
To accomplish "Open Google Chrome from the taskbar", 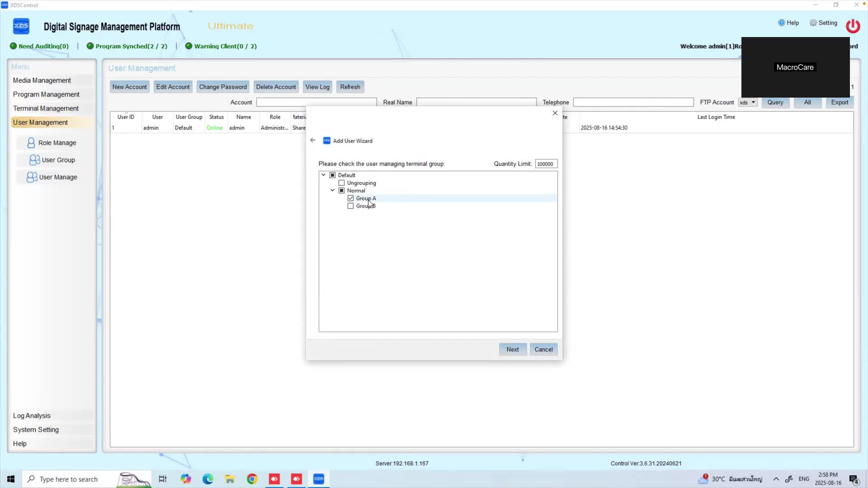I will (x=252, y=479).
